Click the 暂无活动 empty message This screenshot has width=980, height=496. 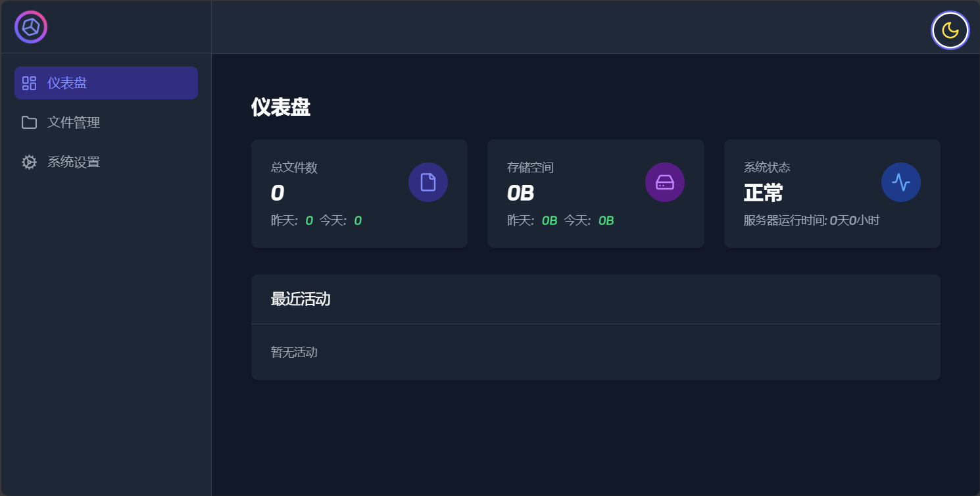click(x=294, y=353)
